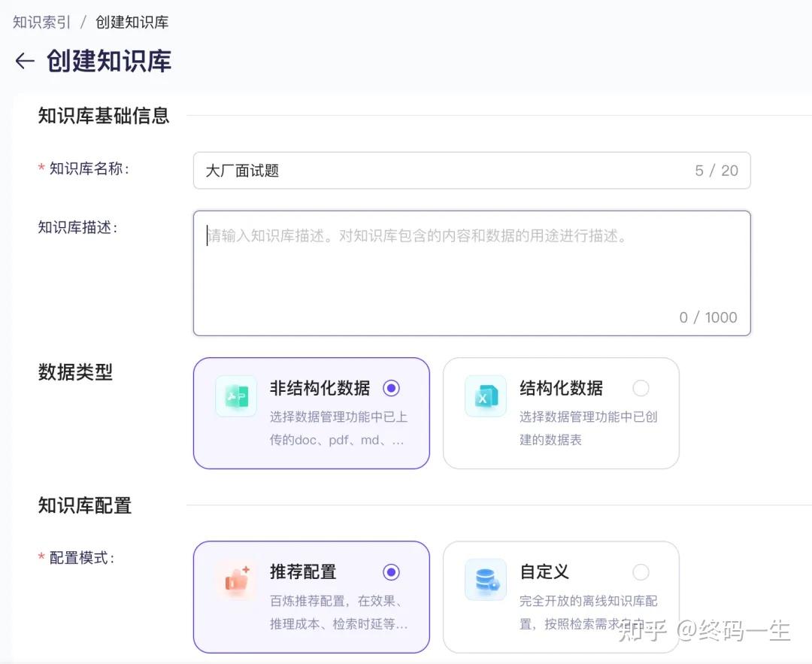Click the 推荐配置 thumbs-up icon
The height and width of the screenshot is (664, 812).
[236, 579]
